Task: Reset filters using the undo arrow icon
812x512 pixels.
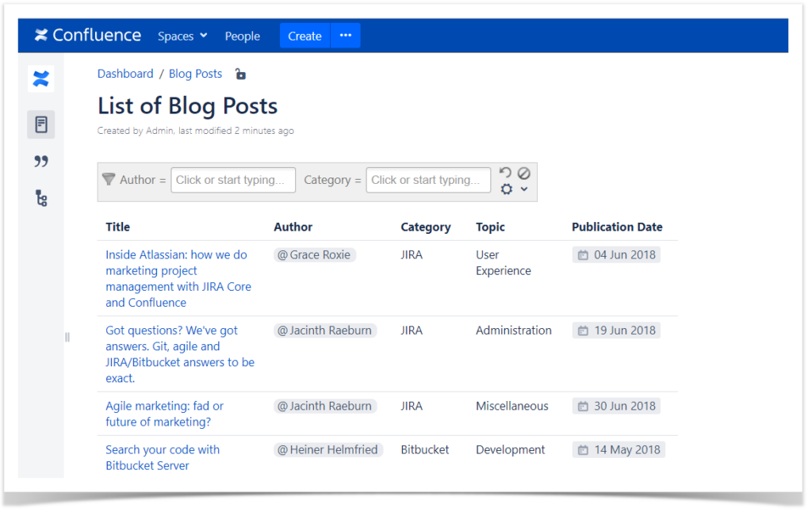Action: point(506,173)
